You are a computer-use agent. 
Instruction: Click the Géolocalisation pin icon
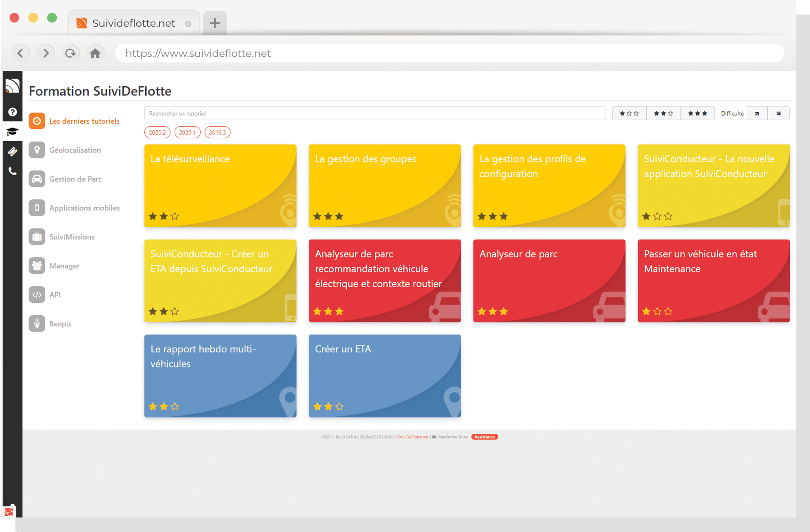37,150
